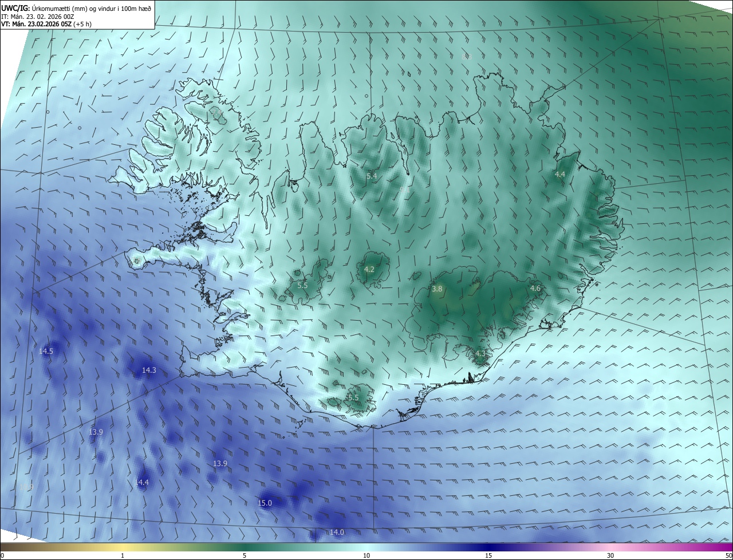Click the 3.8 minimum value label
The width and height of the screenshot is (733, 560).
(x=437, y=289)
